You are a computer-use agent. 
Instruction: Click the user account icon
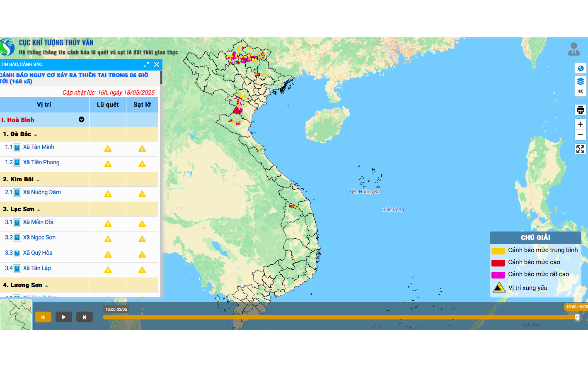[574, 49]
